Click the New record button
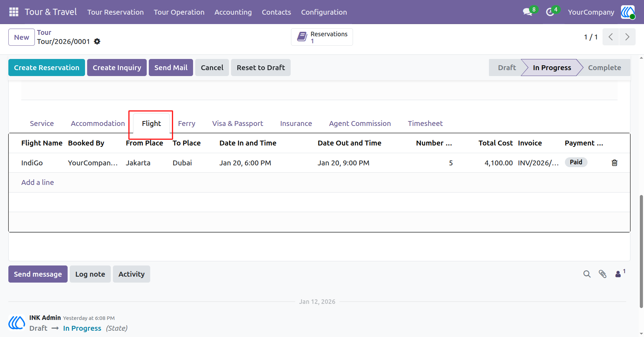 (x=22, y=37)
